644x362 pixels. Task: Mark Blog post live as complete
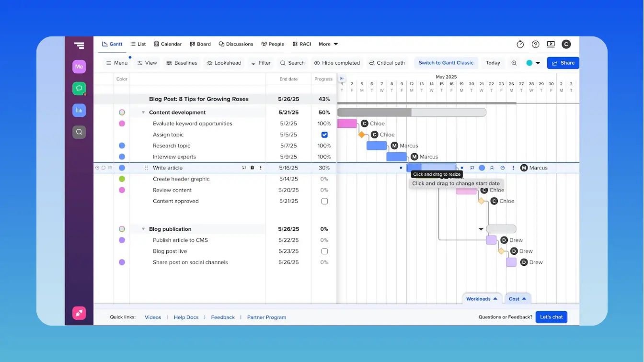(x=324, y=251)
